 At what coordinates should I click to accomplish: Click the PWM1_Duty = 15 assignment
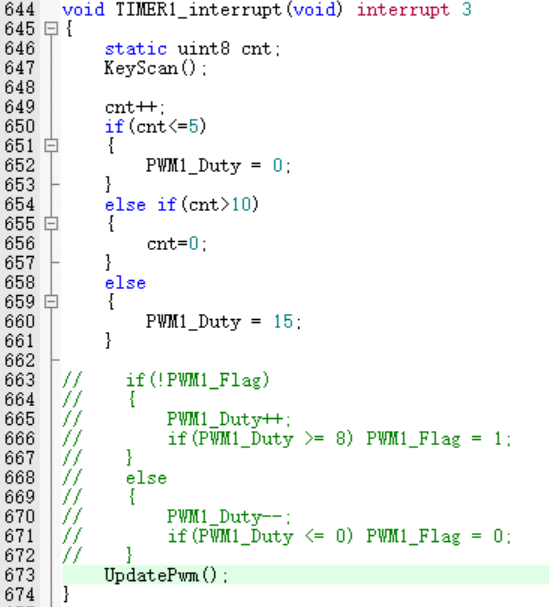[x=223, y=322]
